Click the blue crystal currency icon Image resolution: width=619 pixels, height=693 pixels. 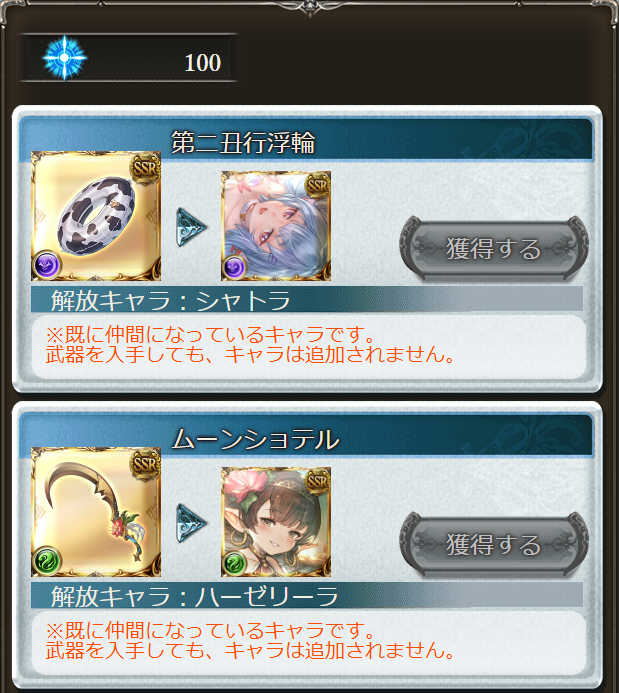point(65,58)
